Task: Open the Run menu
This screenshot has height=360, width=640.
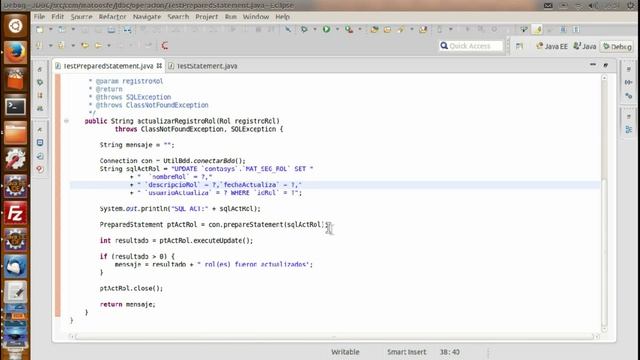Action: (231, 17)
